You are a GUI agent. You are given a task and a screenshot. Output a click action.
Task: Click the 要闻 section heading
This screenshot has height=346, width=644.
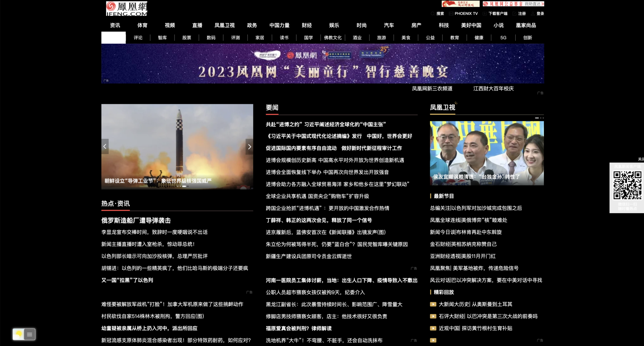click(272, 108)
